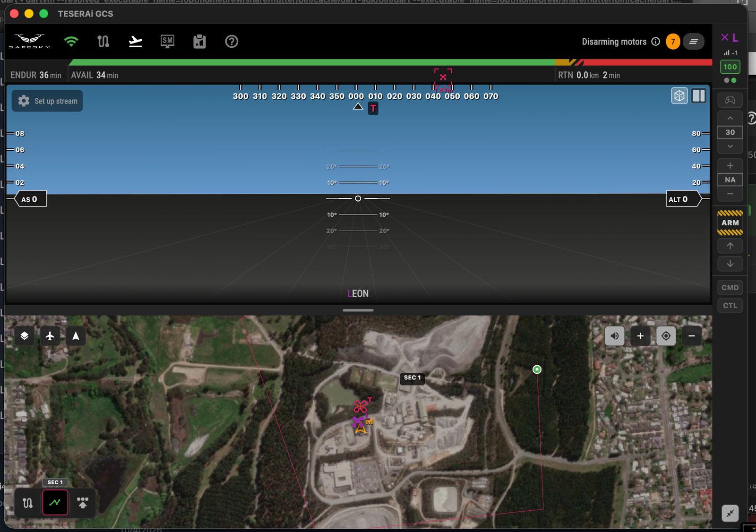Click the down arrow below ARM
756x532 pixels.
730,264
